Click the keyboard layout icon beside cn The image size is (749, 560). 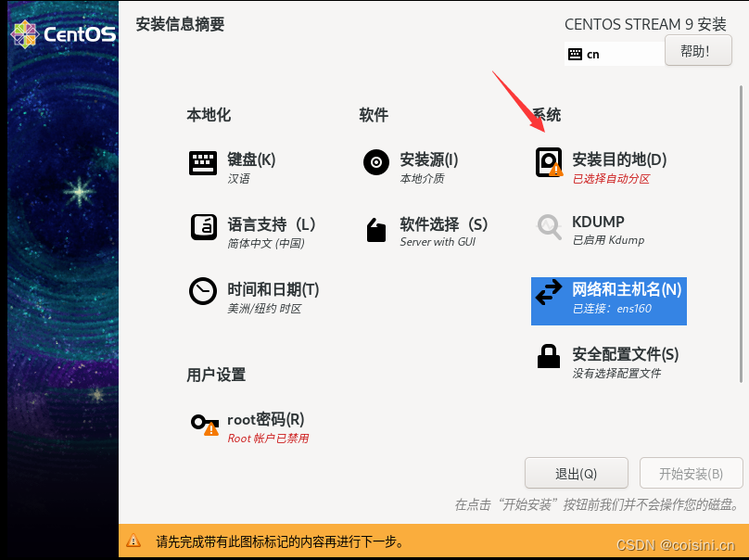coord(575,54)
